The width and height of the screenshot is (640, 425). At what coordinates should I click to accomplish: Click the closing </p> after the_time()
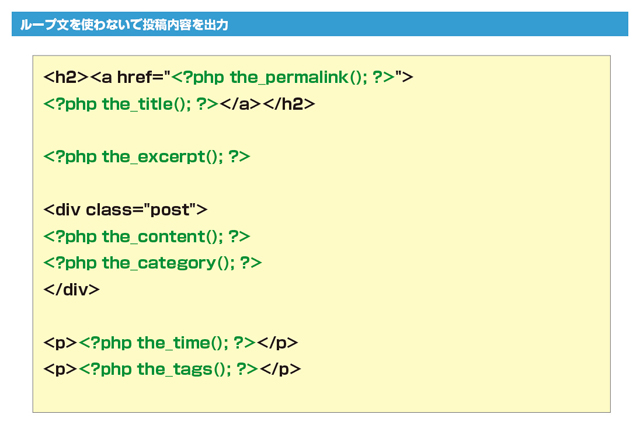pyautogui.click(x=278, y=343)
